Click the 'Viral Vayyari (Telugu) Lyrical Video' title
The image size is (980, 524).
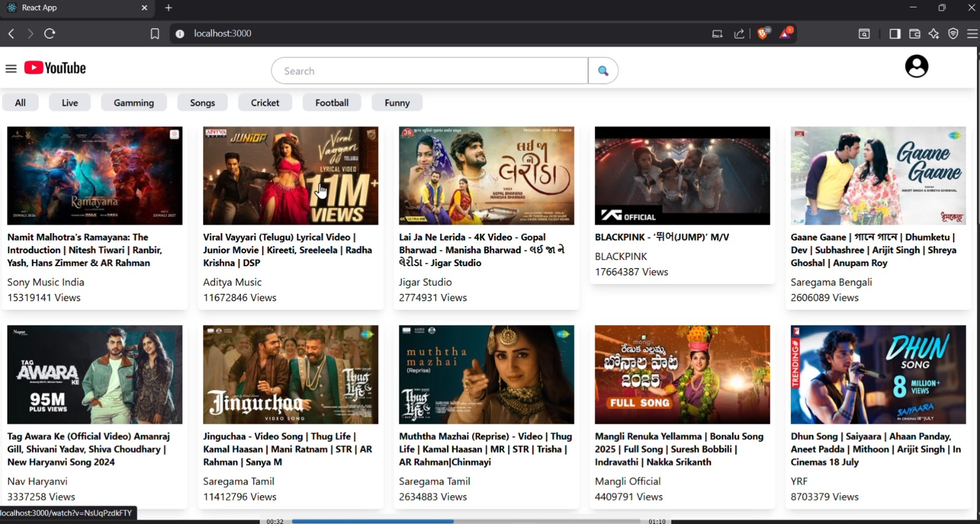point(288,250)
